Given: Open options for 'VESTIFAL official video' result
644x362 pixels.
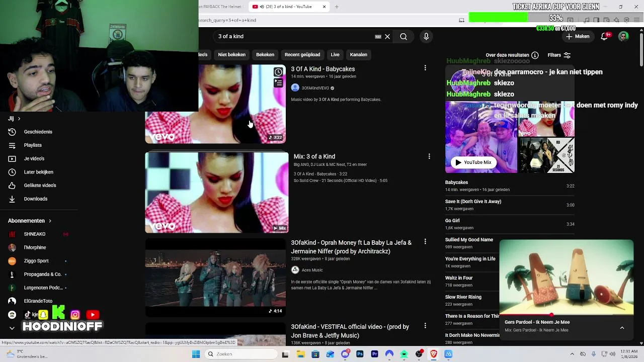Looking at the screenshot, I should [425, 326].
